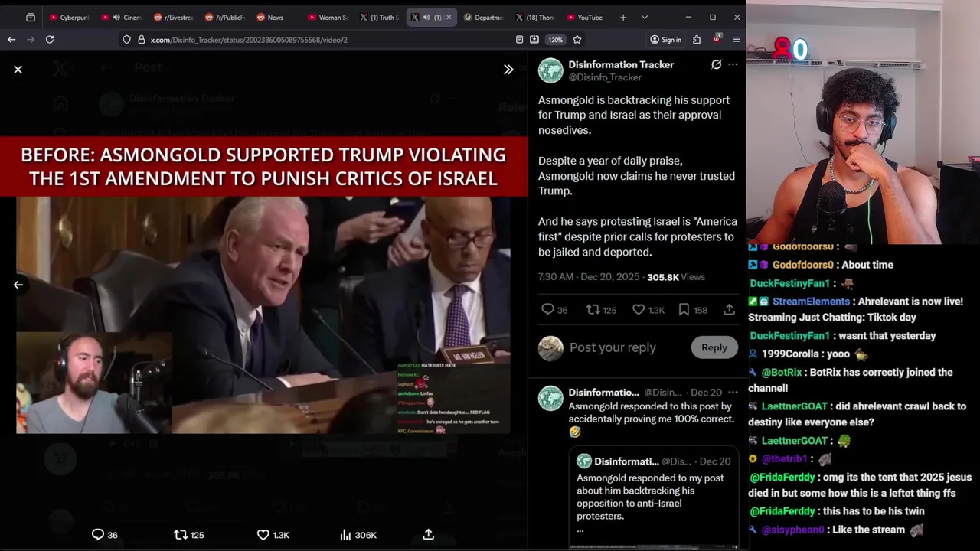Like the post from the bottom video bar
Viewport: 980px width, 551px height.
(273, 535)
